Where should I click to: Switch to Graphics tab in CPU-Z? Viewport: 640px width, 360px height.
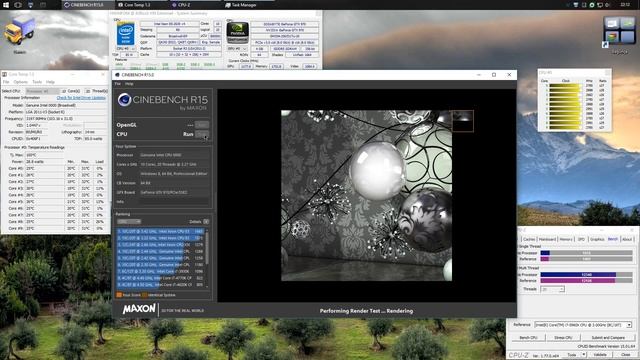(x=597, y=239)
